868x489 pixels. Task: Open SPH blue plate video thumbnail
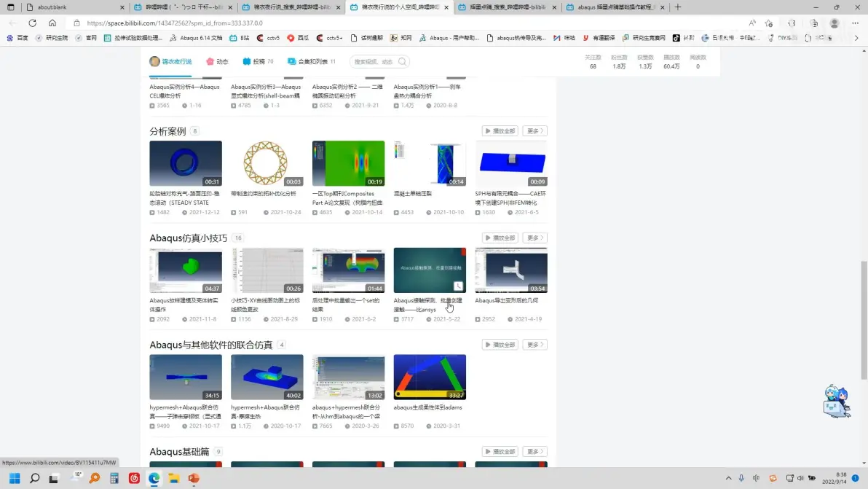511,163
